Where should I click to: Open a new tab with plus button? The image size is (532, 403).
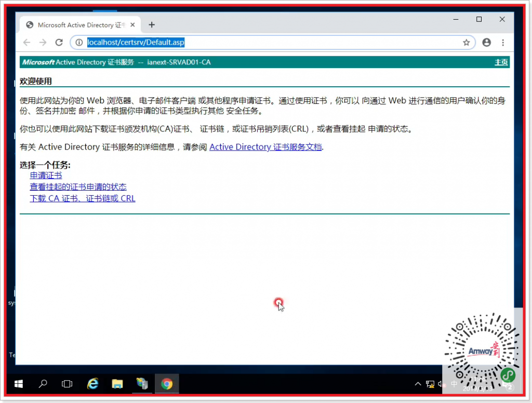(152, 25)
